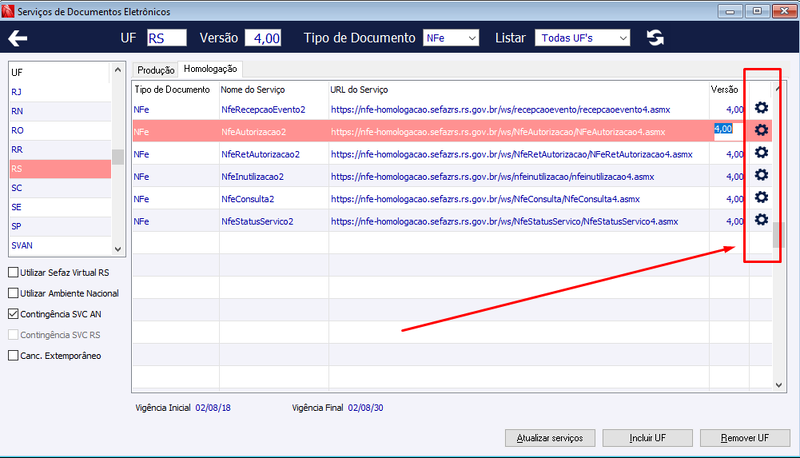Click the UF list scrollbar thumb
Screen dimensions: 800x458
(x=118, y=157)
